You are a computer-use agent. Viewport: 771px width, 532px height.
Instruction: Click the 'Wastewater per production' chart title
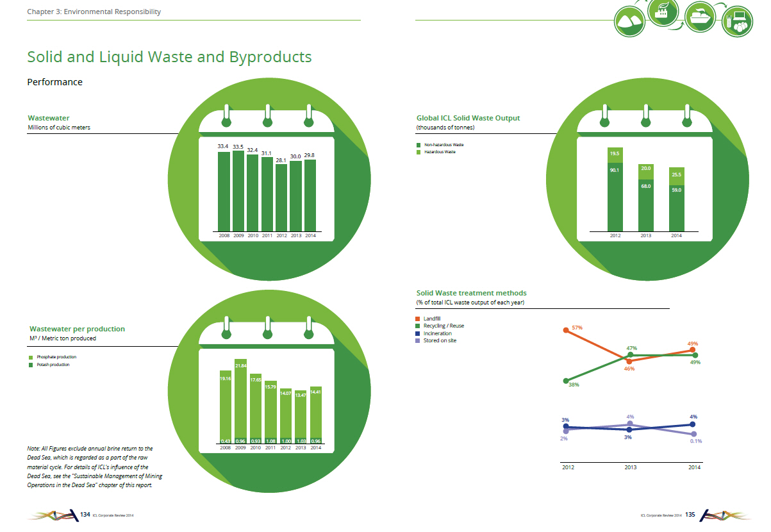(x=76, y=329)
